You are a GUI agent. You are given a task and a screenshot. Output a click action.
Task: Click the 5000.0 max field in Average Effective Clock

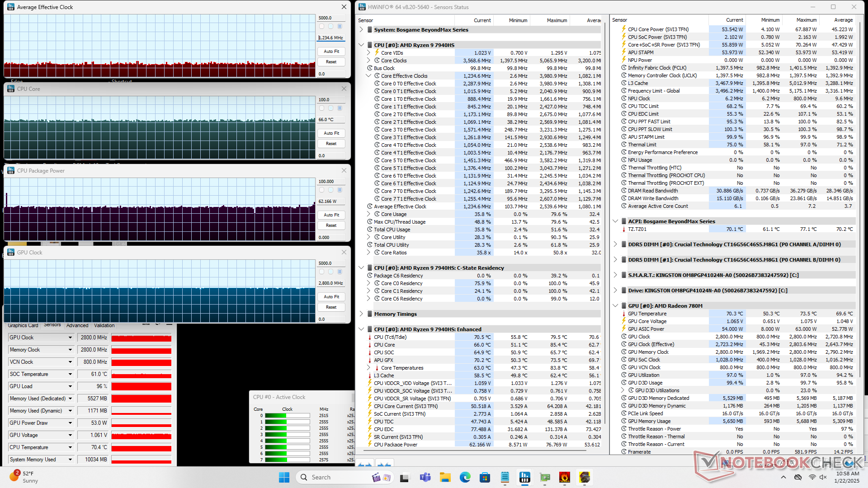[x=331, y=18]
